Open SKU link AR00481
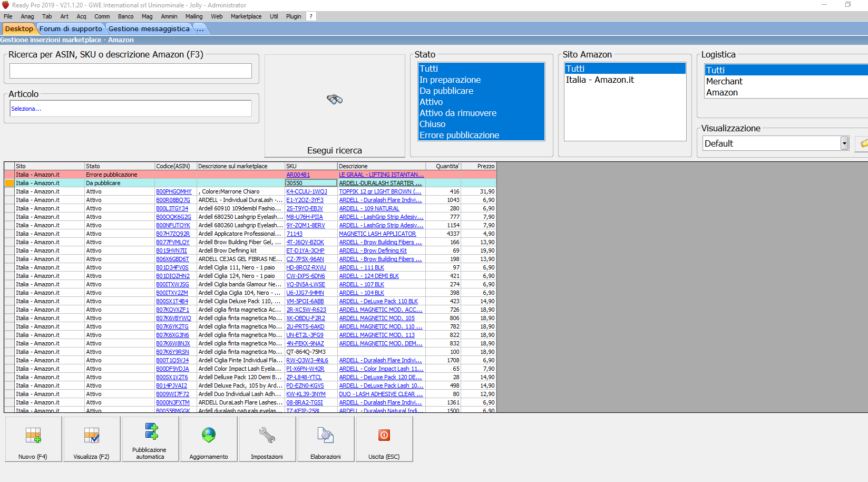Image resolution: width=868 pixels, height=482 pixels. pos(298,175)
